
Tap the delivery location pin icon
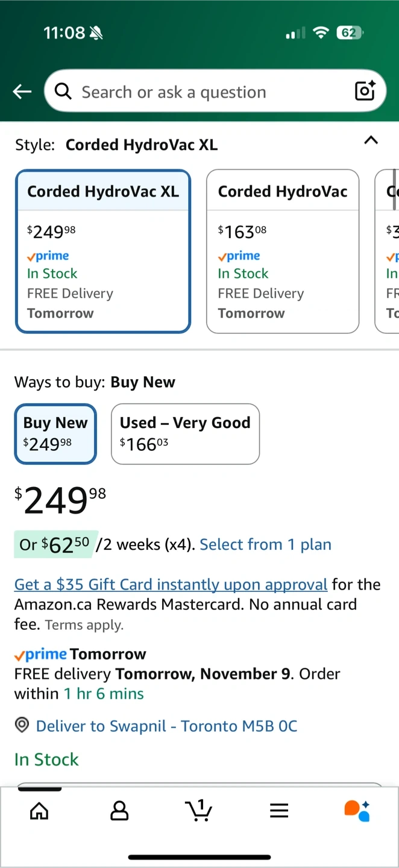pyautogui.click(x=22, y=726)
